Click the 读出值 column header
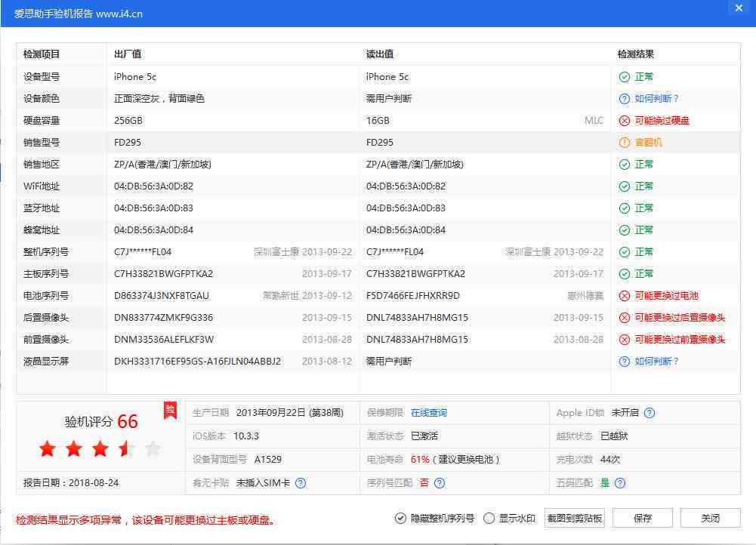Viewport: 756px width, 545px height. coord(379,54)
